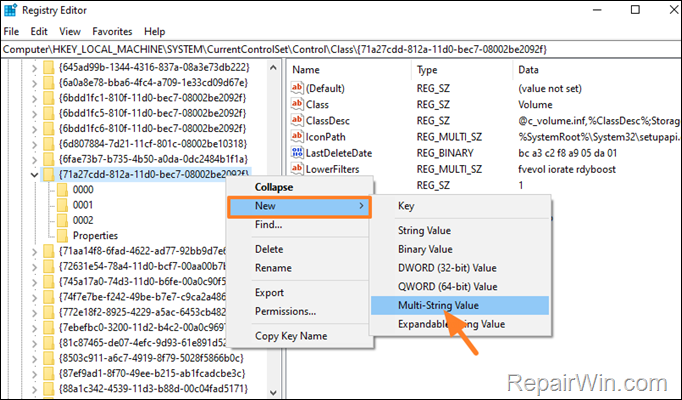Click the Registry Editor app icon in title bar

click(10, 10)
